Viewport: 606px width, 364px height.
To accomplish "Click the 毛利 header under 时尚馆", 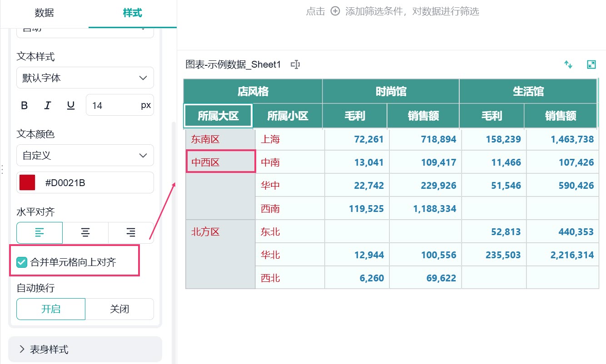I will pyautogui.click(x=355, y=116).
